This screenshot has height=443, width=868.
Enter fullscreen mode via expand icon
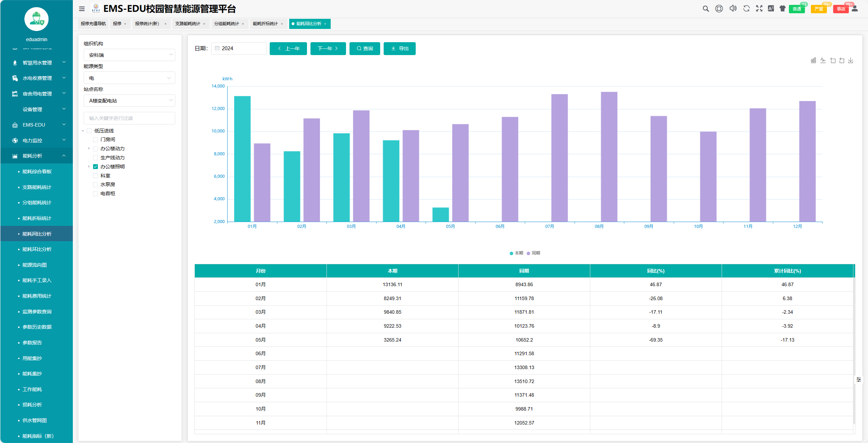click(759, 9)
